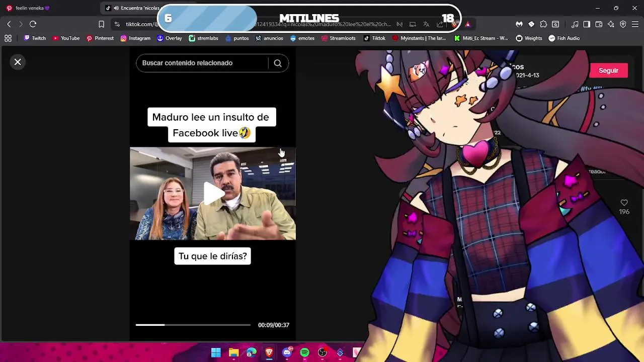Open Microsoft Edge from taskbar
The width and height of the screenshot is (644, 362).
[252, 352]
